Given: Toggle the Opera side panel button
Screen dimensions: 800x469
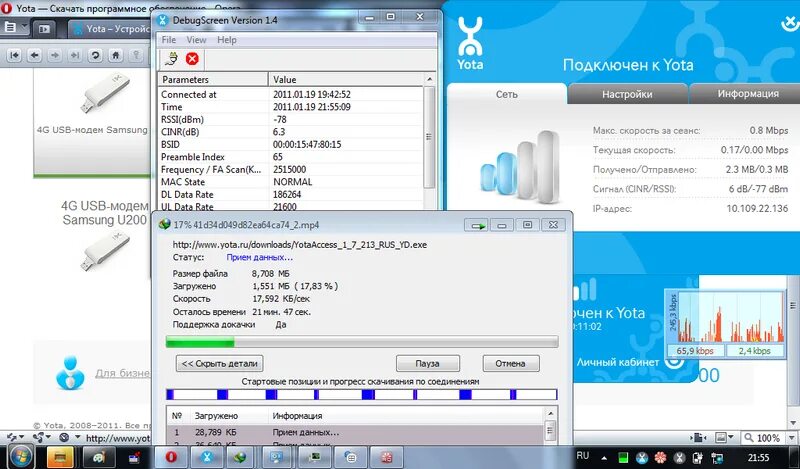Looking at the screenshot, I should tap(44, 29).
